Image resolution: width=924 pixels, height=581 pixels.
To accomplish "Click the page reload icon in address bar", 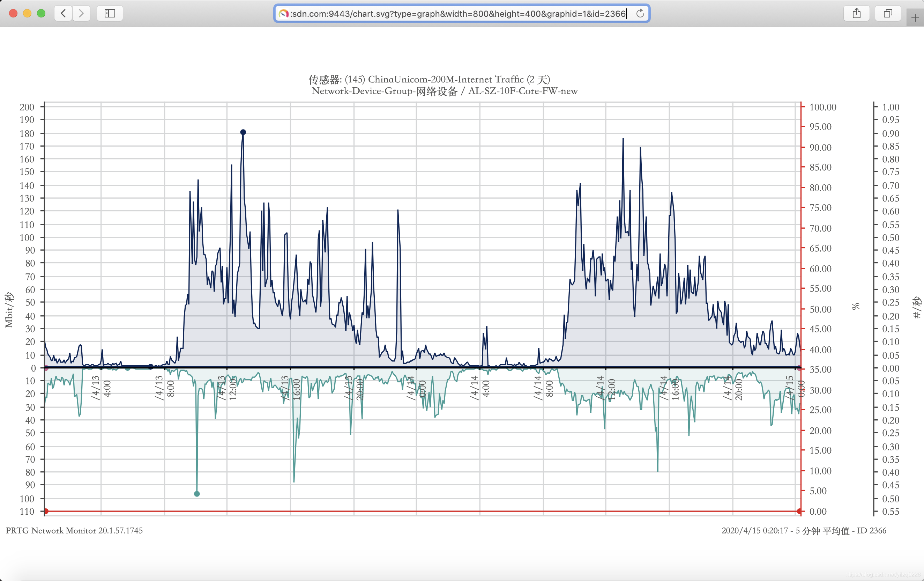I will pyautogui.click(x=640, y=13).
